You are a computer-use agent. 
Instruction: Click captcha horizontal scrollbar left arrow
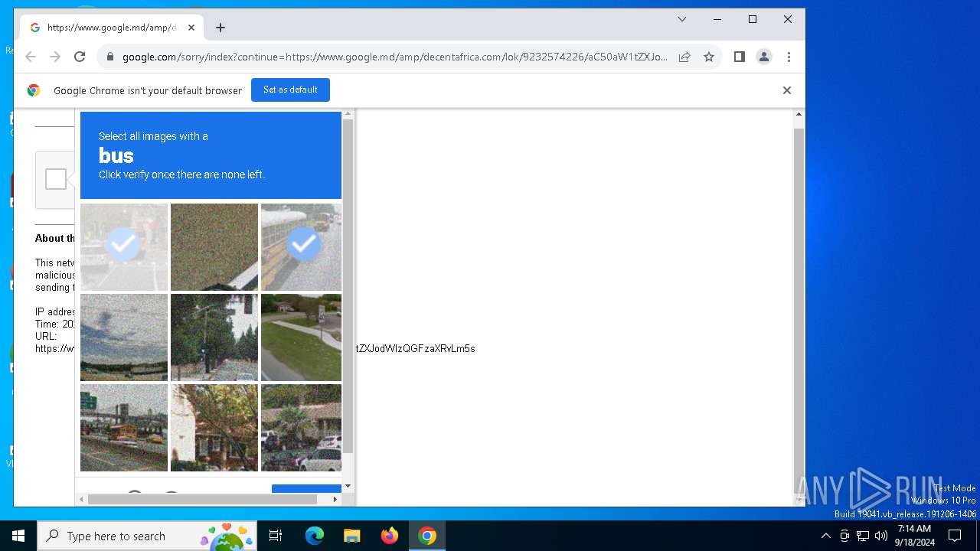click(x=82, y=499)
